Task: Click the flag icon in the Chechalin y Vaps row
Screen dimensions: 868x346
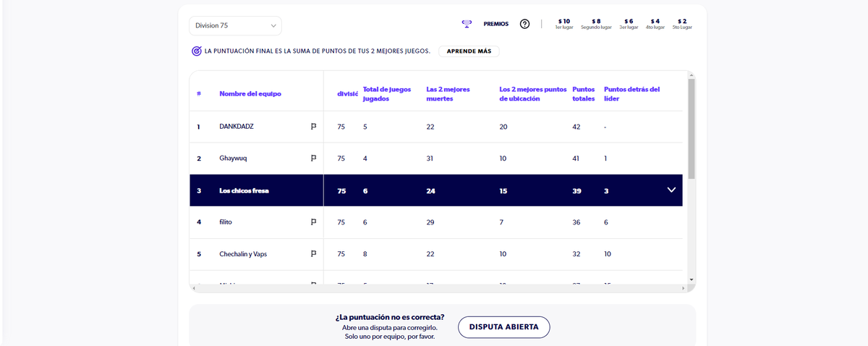Action: click(x=313, y=254)
